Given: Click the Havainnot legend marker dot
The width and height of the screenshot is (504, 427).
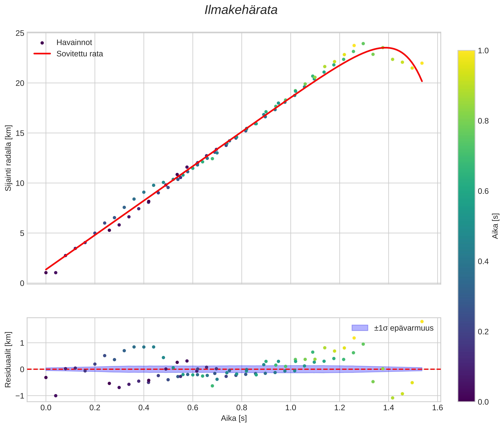Looking at the screenshot, I should click(x=42, y=43).
